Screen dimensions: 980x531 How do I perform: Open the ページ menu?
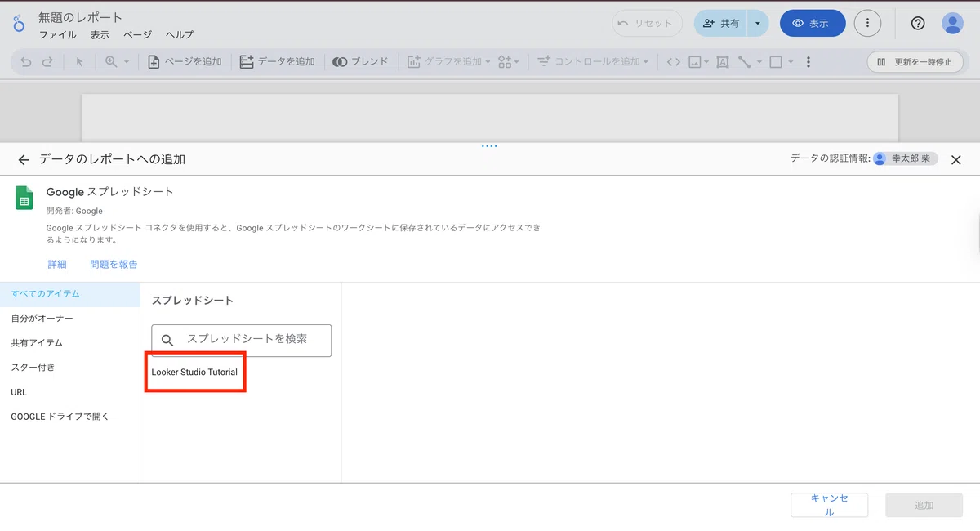[x=137, y=35]
